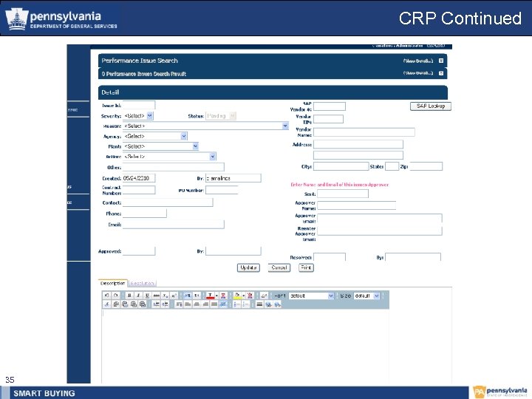
Task: Click SAP Lookup button
Action: coord(431,106)
